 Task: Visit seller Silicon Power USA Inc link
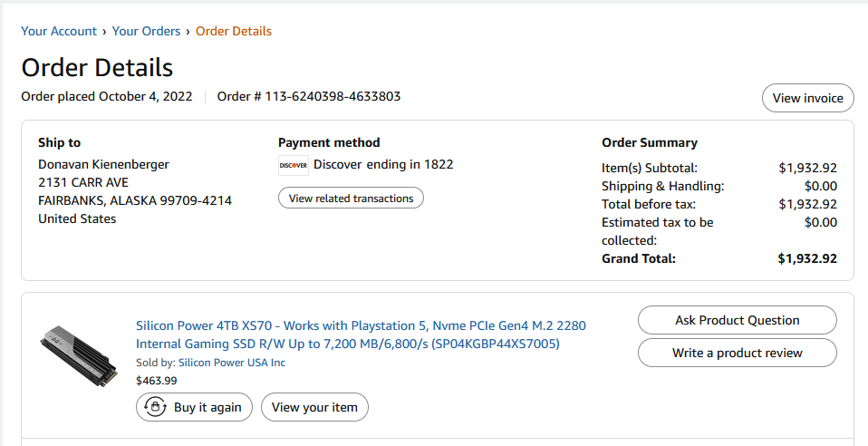(x=232, y=363)
